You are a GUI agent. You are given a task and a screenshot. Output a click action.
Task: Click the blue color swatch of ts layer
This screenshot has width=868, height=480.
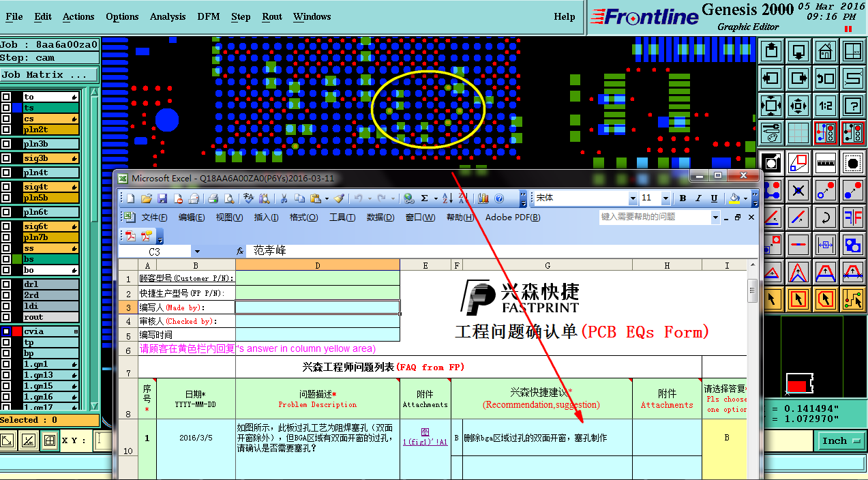point(17,108)
